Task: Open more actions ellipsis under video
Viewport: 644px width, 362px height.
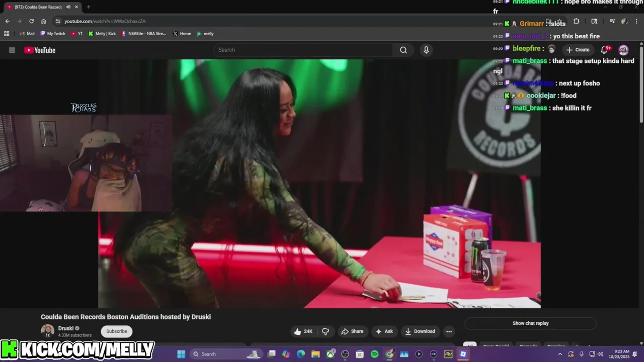Action: [449, 331]
